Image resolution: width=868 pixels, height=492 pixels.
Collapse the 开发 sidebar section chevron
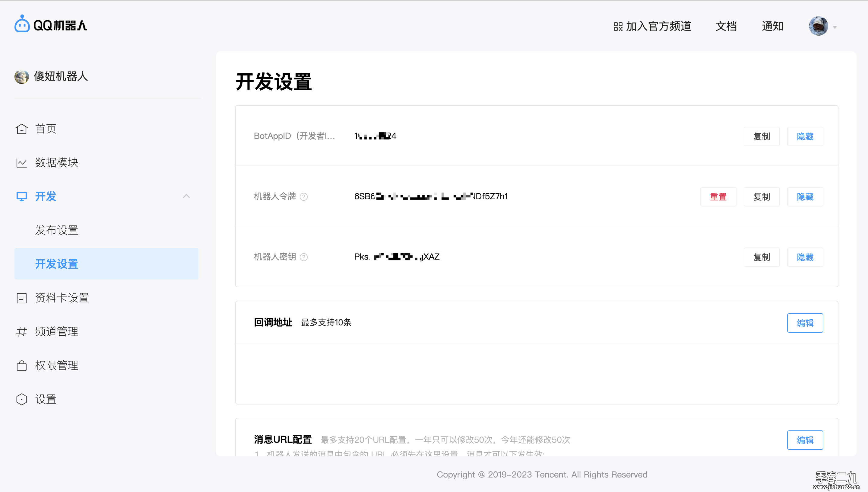(x=186, y=196)
